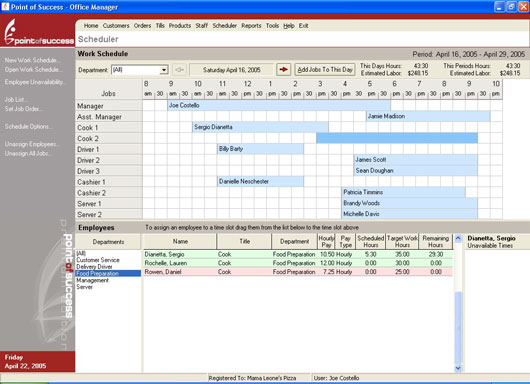530x384 pixels.
Task: Click Exit in the menu bar
Action: [x=303, y=26]
